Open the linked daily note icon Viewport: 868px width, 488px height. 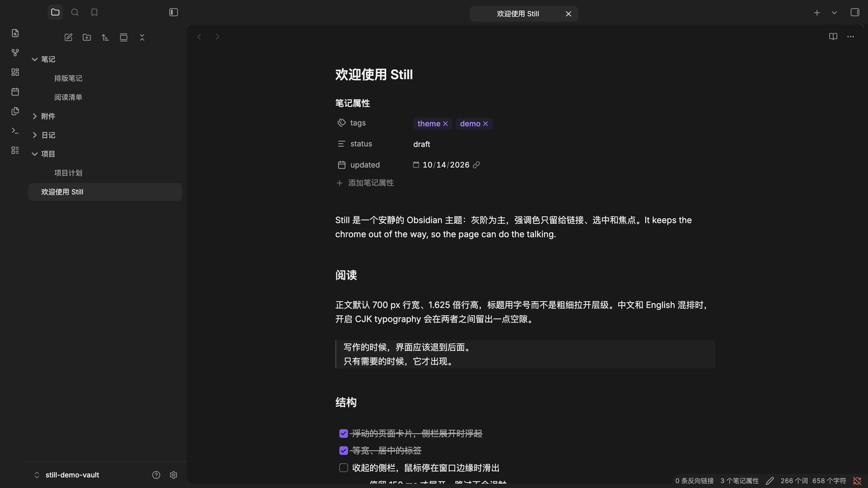476,165
